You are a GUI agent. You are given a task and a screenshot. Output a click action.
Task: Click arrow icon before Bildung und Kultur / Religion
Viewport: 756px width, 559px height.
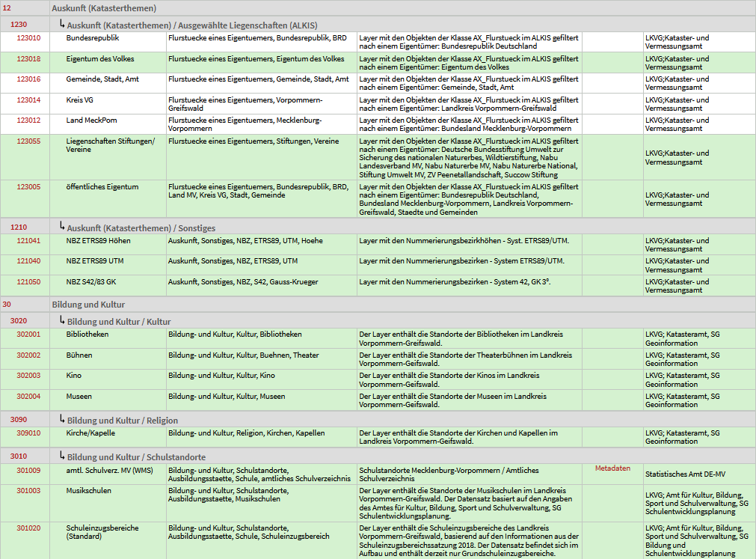tap(62, 418)
